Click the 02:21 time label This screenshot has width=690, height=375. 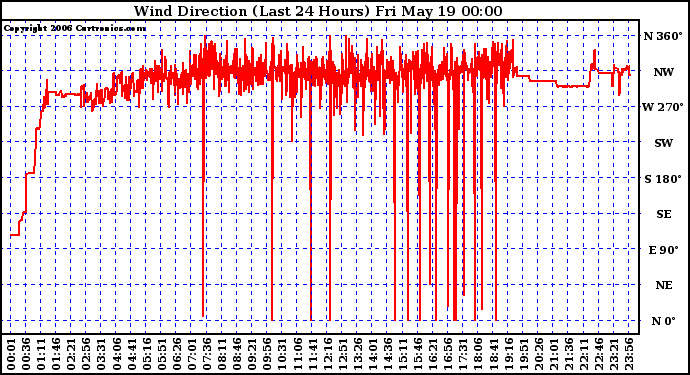tap(71, 354)
